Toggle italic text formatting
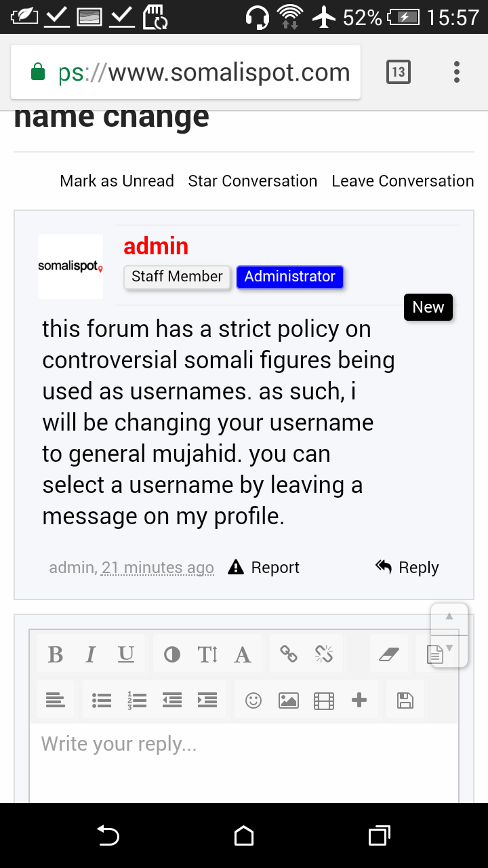The image size is (488, 868). pyautogui.click(x=91, y=654)
